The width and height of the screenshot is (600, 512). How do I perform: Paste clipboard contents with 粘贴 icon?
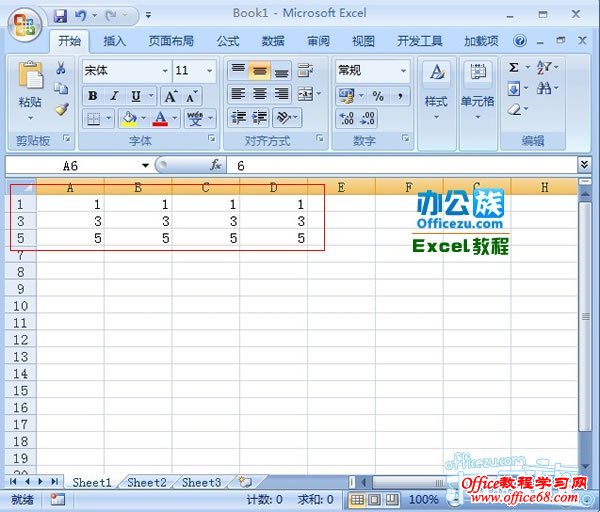pyautogui.click(x=31, y=75)
